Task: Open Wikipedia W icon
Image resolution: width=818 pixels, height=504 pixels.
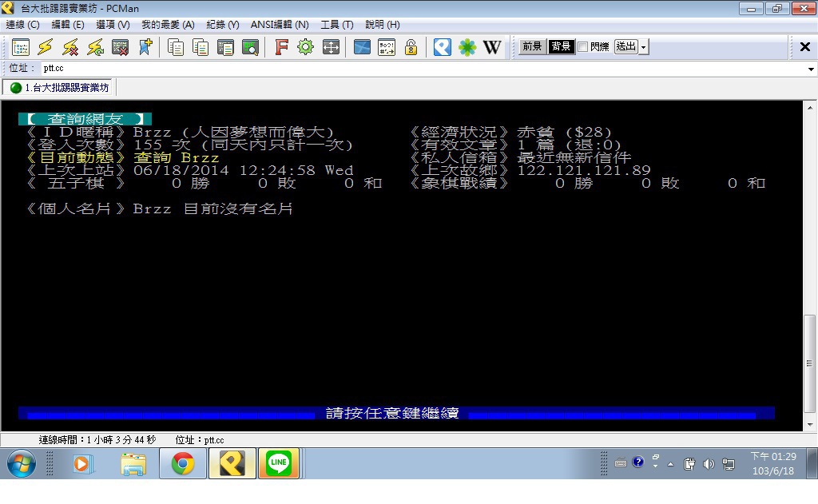Action: click(492, 47)
